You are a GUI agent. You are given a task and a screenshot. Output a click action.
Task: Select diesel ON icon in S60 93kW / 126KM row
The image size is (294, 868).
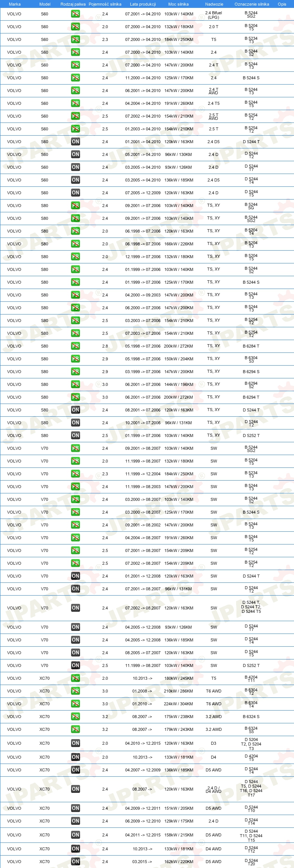75,167
